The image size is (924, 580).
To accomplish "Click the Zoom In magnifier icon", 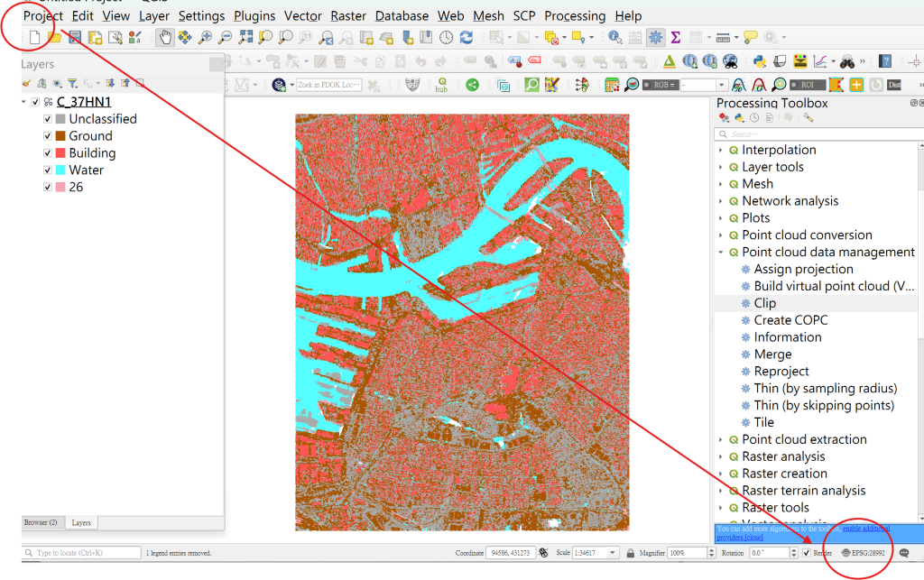I will (205, 38).
